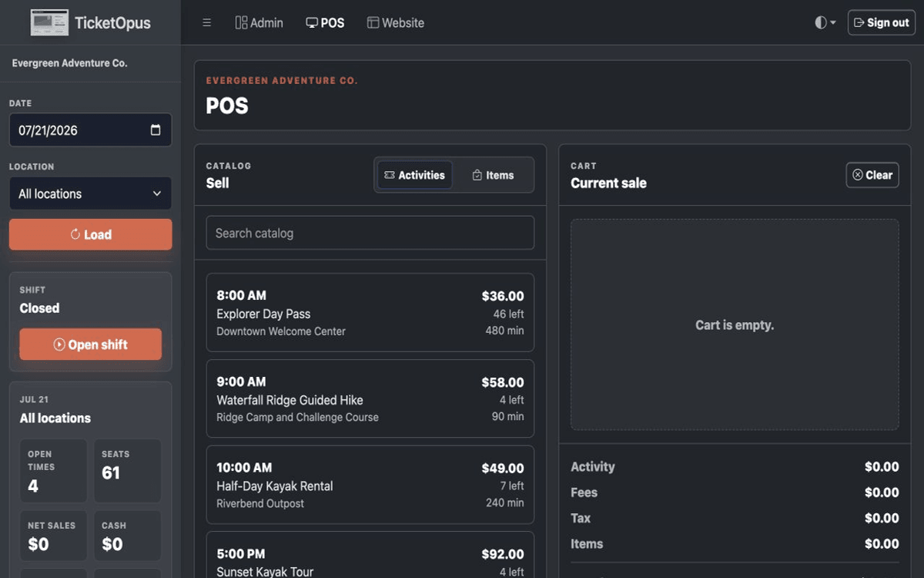
Task: Click the $49.00 price text
Action: (503, 468)
